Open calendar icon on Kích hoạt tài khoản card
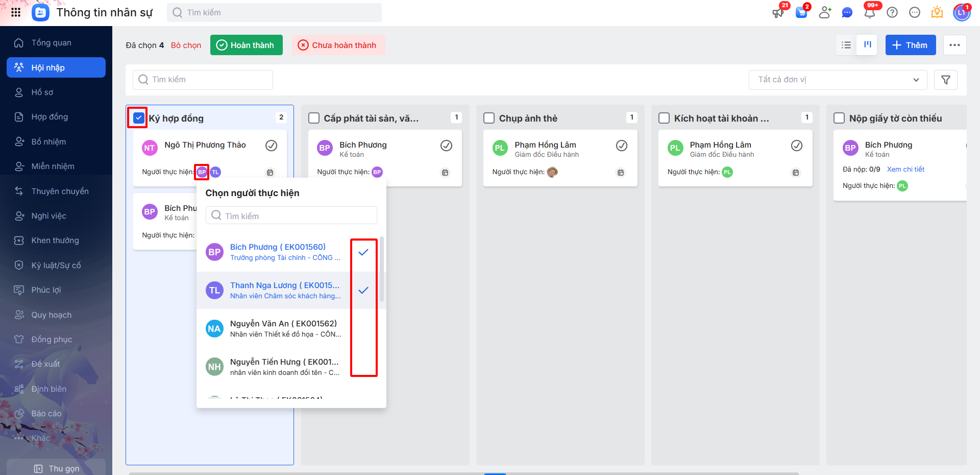 pos(796,173)
